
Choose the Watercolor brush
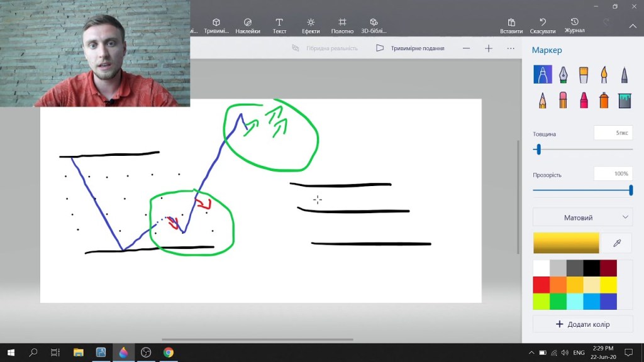pos(604,75)
